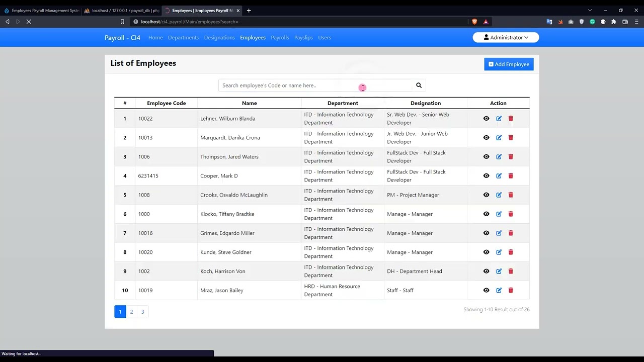This screenshot has width=644, height=362.
Task: Edit employee Mraz, Jason Bailey
Action: (499, 291)
